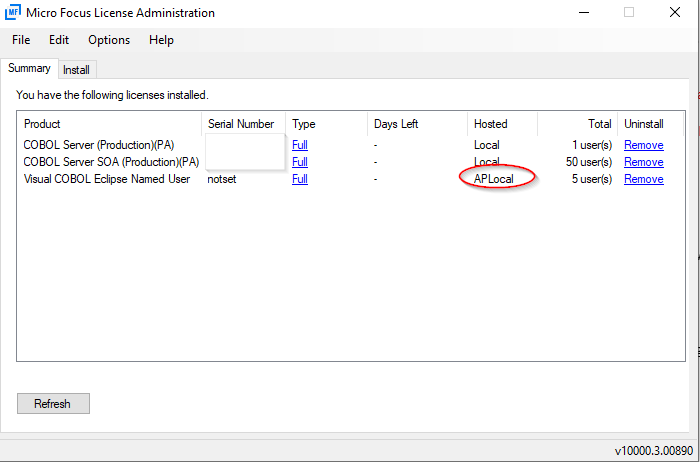Maximize the License Administration window
The width and height of the screenshot is (700, 462).
(x=628, y=13)
